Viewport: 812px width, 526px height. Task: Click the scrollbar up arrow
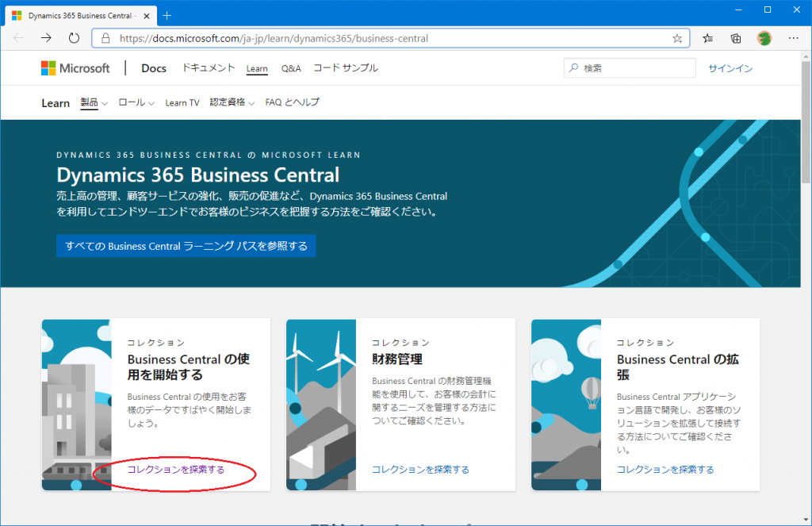point(806,56)
